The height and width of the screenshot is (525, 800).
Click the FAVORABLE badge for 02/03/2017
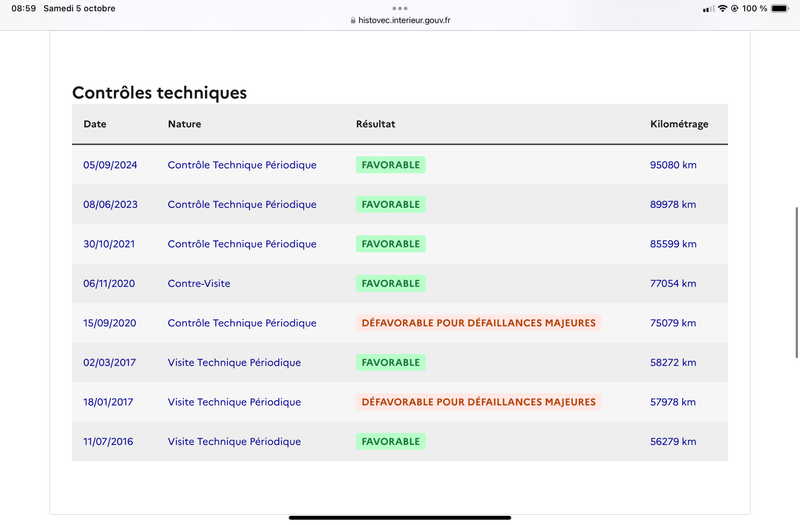tap(391, 363)
